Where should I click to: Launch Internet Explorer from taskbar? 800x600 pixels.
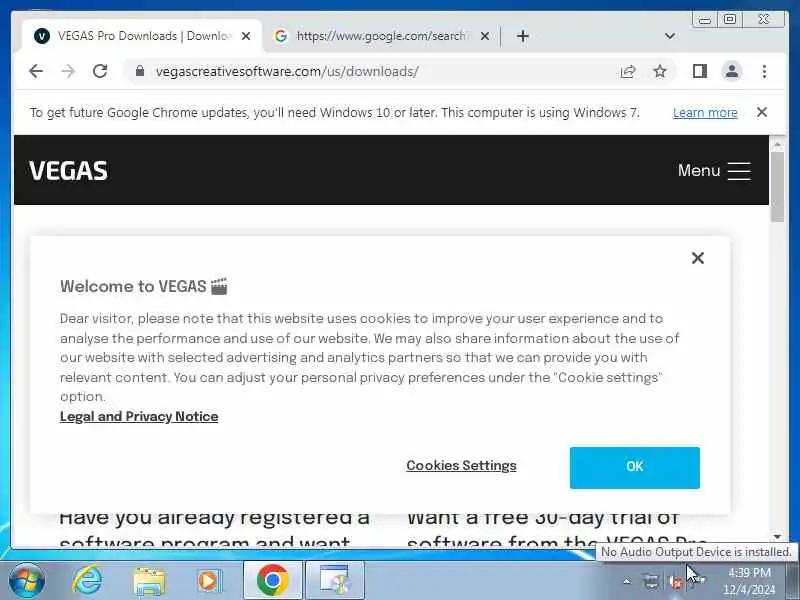point(87,581)
